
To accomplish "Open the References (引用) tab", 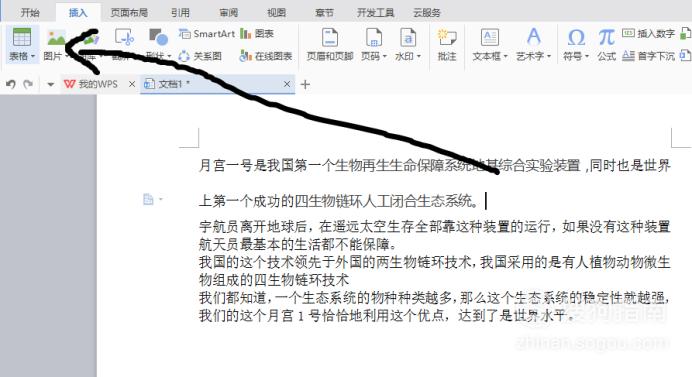I will point(180,13).
